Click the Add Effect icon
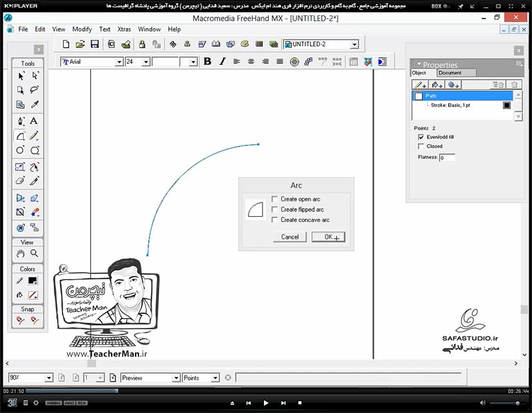Image resolution: width=532 pixels, height=413 pixels. click(x=454, y=85)
